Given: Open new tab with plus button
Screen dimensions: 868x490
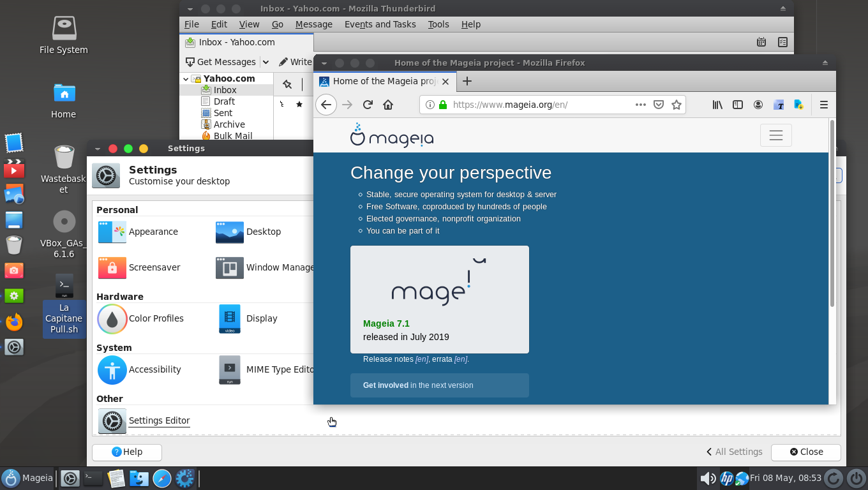Looking at the screenshot, I should click(467, 81).
